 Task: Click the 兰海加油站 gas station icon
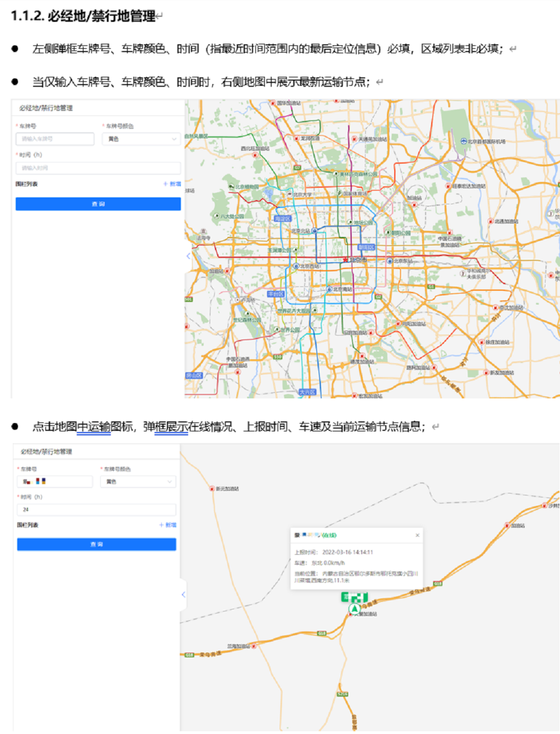pyautogui.click(x=254, y=646)
